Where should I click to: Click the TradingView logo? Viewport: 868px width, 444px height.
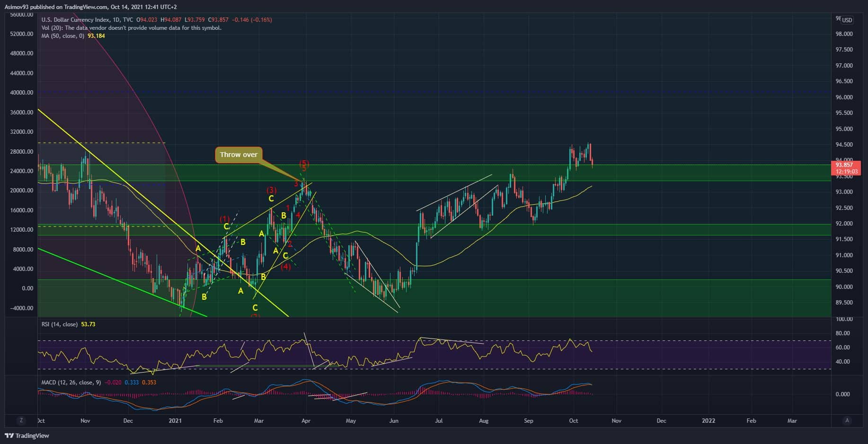click(x=27, y=435)
